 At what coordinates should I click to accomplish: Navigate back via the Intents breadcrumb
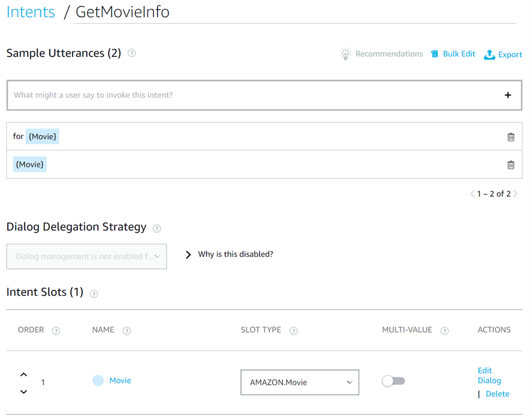tap(31, 11)
